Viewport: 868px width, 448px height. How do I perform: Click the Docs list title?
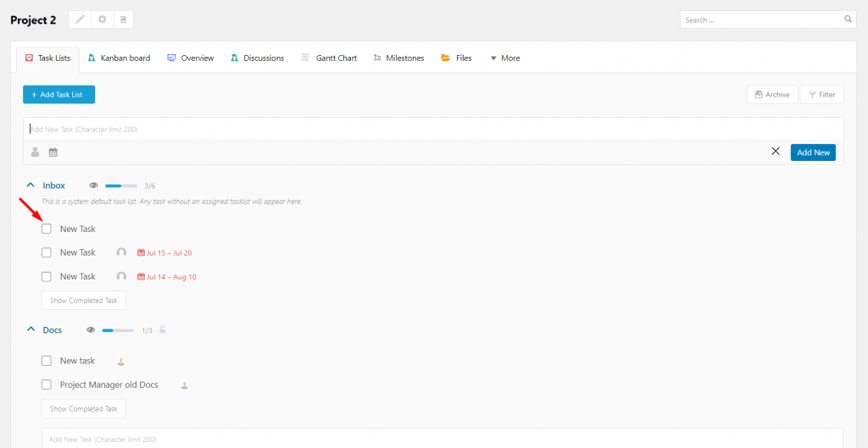[52, 330]
